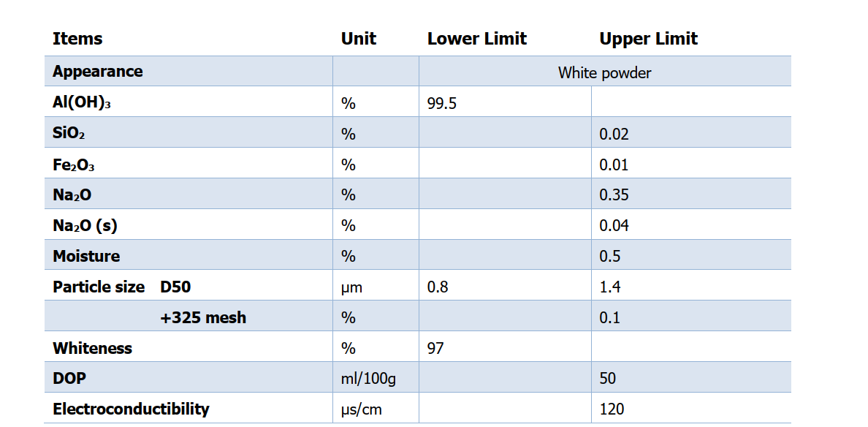This screenshot has width=868, height=427.
Task: Click the Lower Limit header
Action: [x=476, y=39]
